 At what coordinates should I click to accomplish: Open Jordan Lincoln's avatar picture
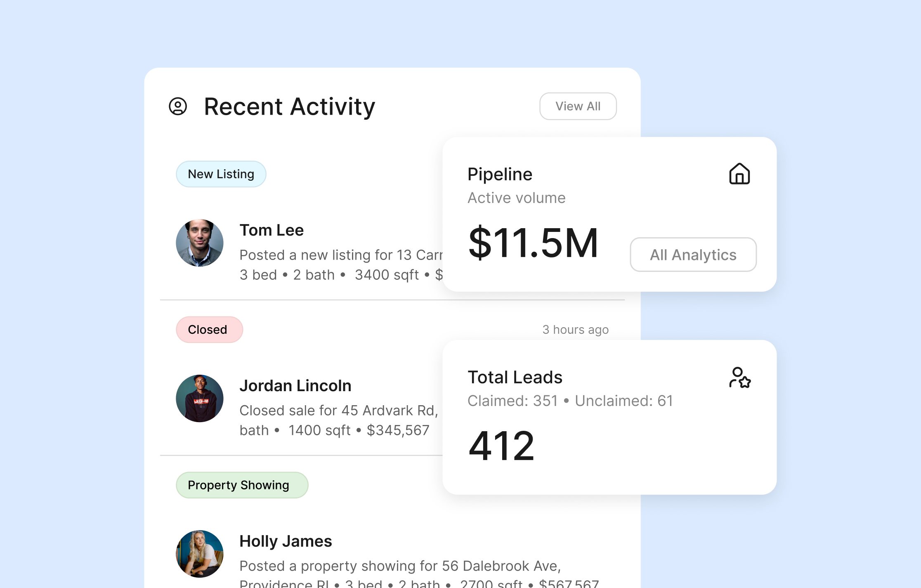(200, 399)
